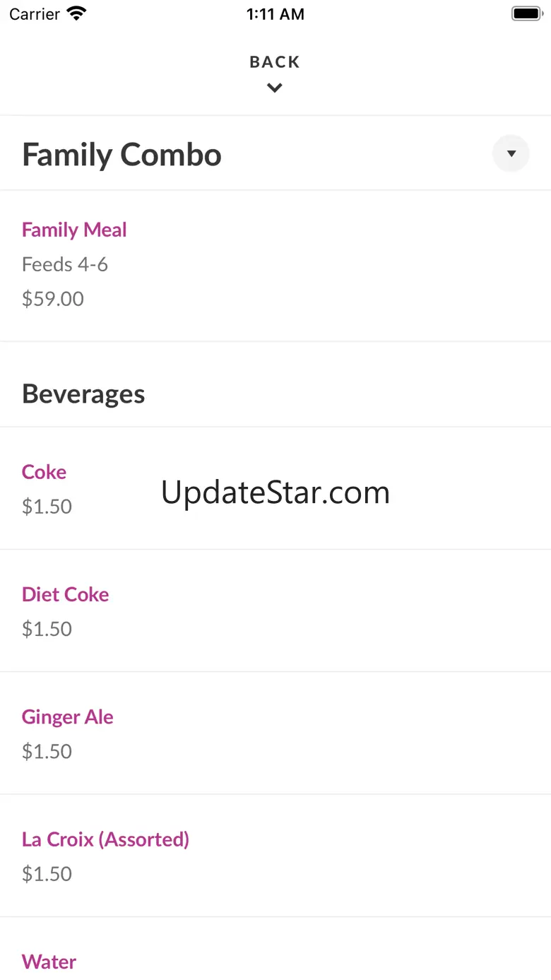Screen dimensions: 551x980
Task: Select the Water beverage
Action: (49, 962)
